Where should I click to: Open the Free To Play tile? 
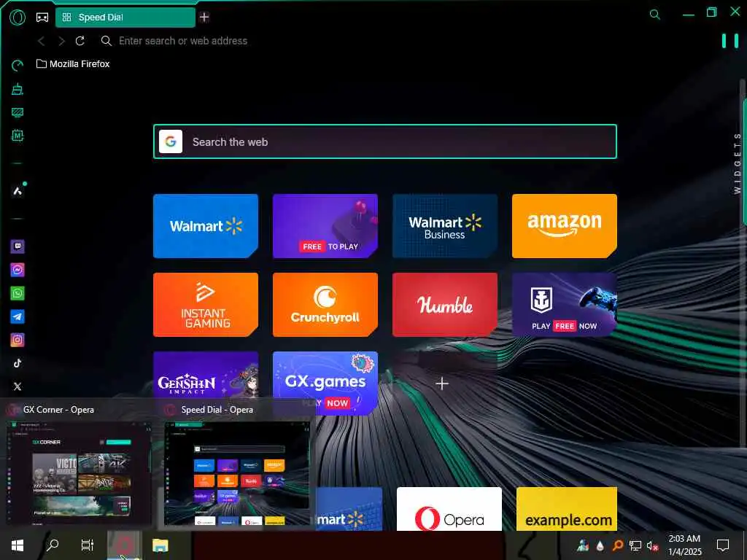click(x=325, y=226)
